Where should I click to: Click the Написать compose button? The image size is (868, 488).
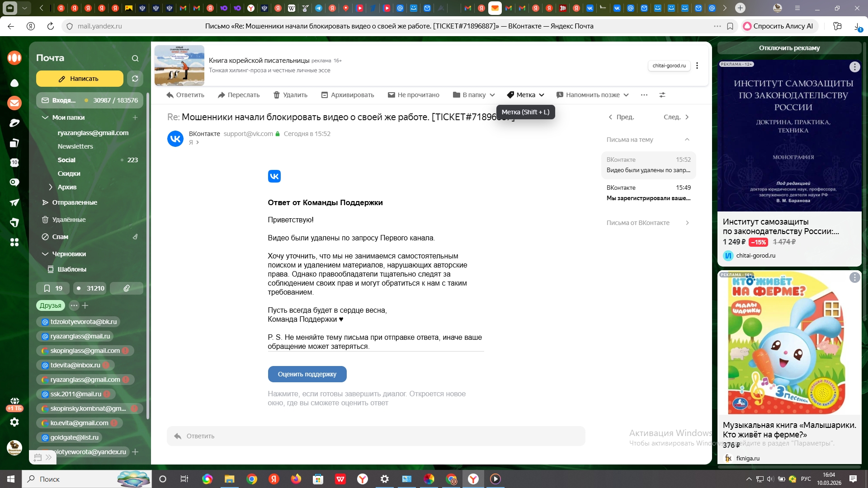[80, 79]
